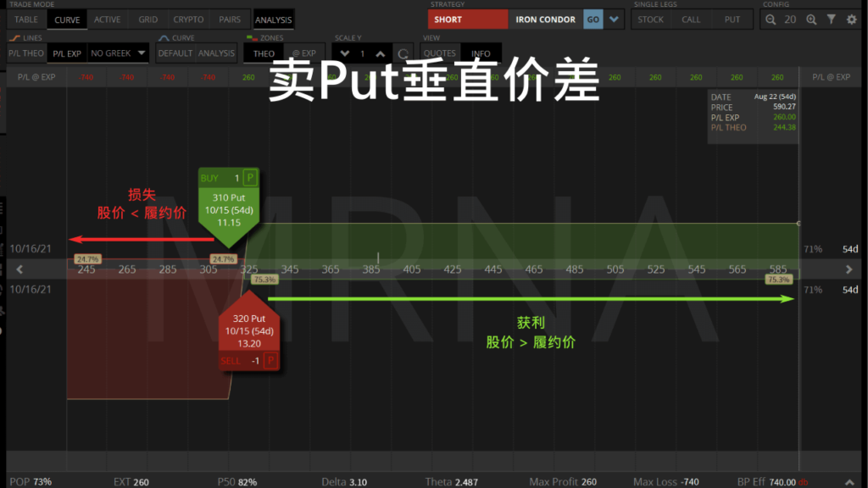The image size is (868, 488).
Task: Add a STOCK single leg
Action: tap(650, 19)
